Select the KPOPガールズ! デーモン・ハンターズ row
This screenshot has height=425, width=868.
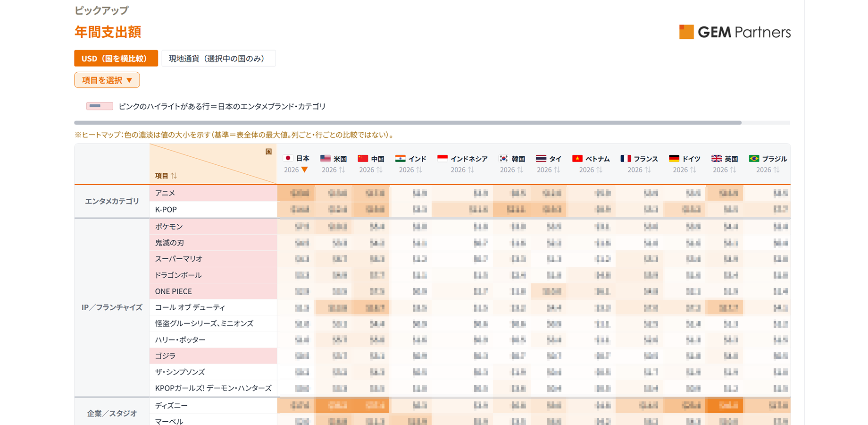(213, 388)
